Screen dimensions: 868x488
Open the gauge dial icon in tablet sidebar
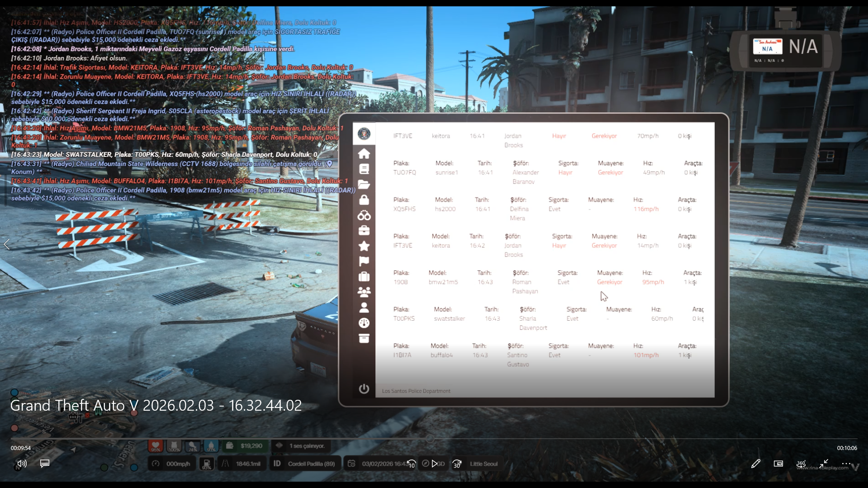pos(364,323)
